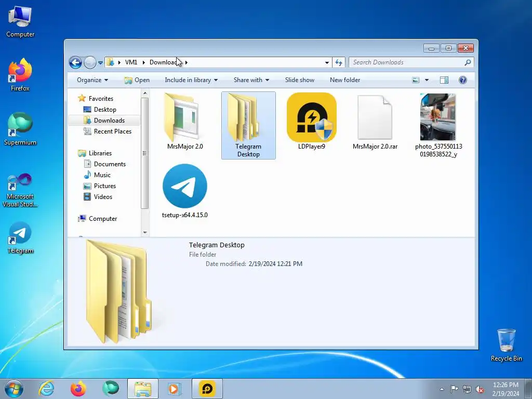Launch Firefox from the taskbar

(x=78, y=389)
